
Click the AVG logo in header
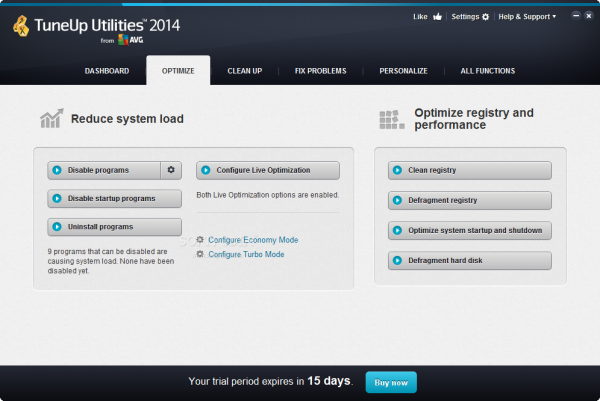coord(130,40)
